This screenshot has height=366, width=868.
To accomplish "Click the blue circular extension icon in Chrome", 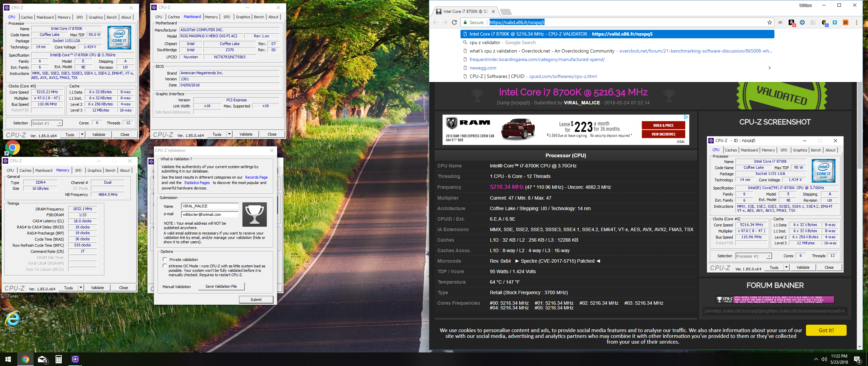I will pyautogui.click(x=802, y=22).
